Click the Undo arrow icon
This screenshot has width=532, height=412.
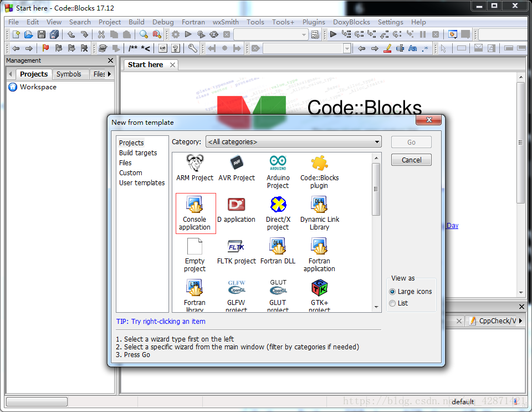(71, 34)
